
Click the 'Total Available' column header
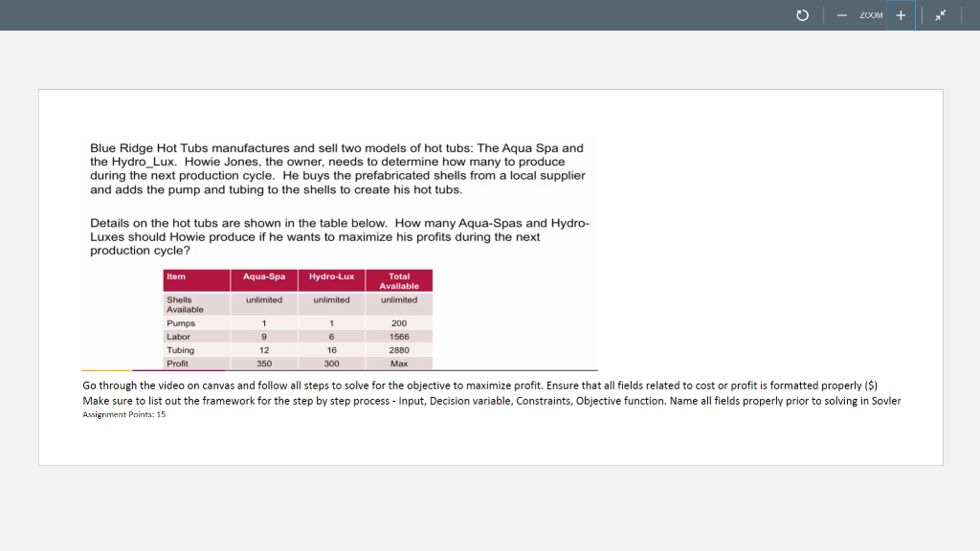click(x=399, y=280)
